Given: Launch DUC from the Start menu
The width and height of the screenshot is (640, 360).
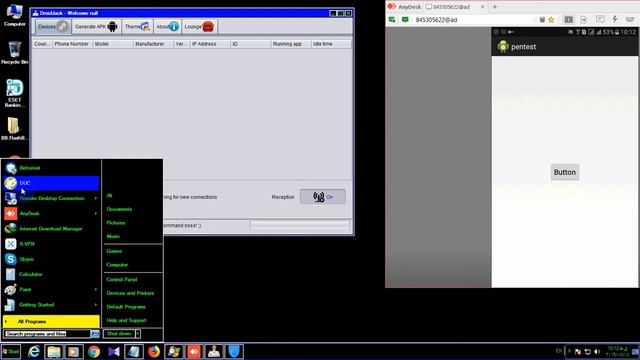Looking at the screenshot, I should pos(51,183).
